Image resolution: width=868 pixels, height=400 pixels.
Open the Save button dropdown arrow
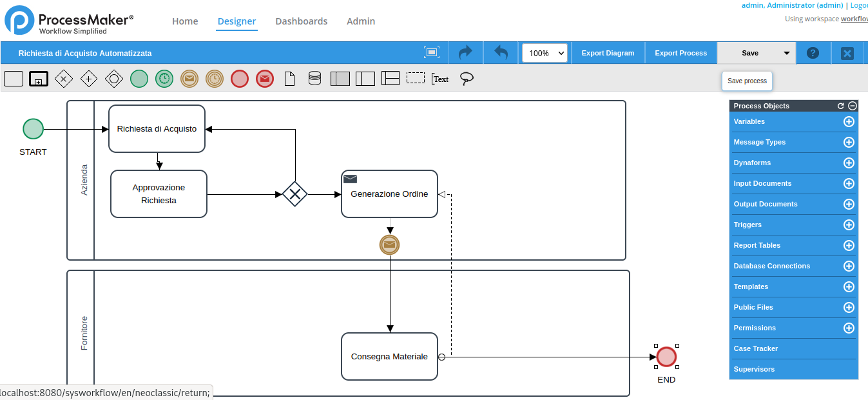point(787,53)
